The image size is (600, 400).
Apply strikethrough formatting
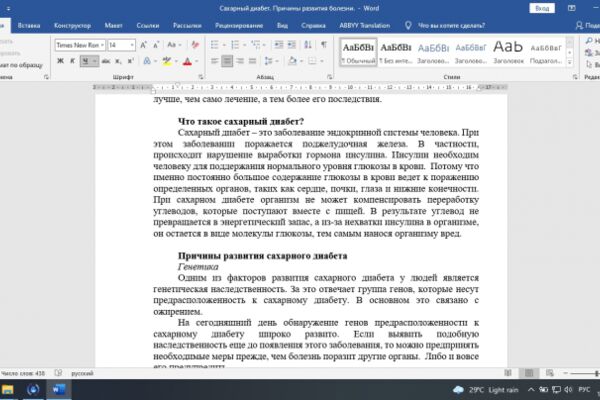pyautogui.click(x=106, y=61)
